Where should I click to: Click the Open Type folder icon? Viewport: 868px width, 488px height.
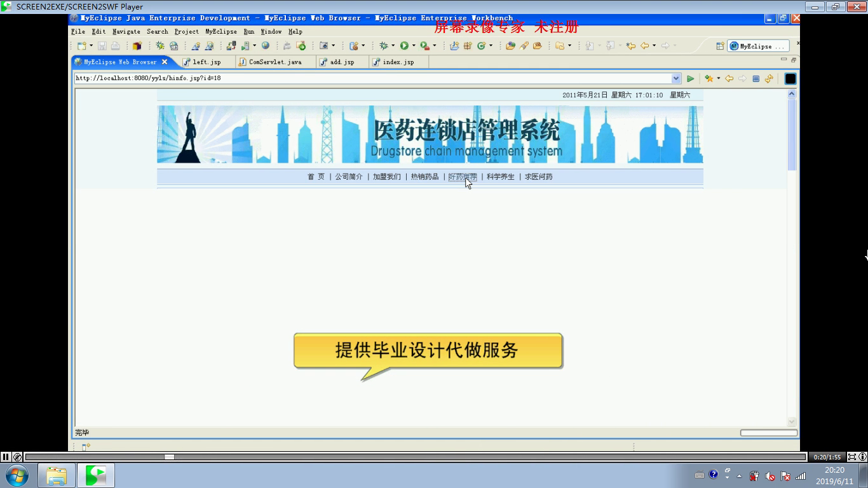pos(510,46)
